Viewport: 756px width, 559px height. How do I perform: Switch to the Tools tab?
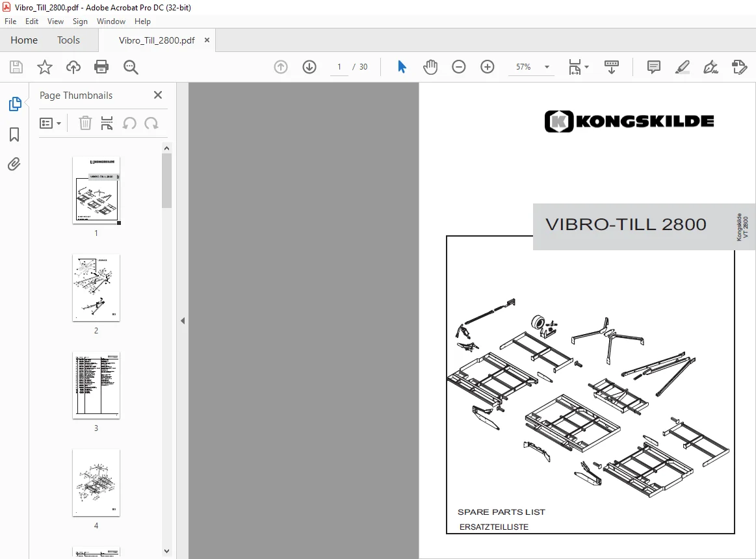click(x=68, y=40)
